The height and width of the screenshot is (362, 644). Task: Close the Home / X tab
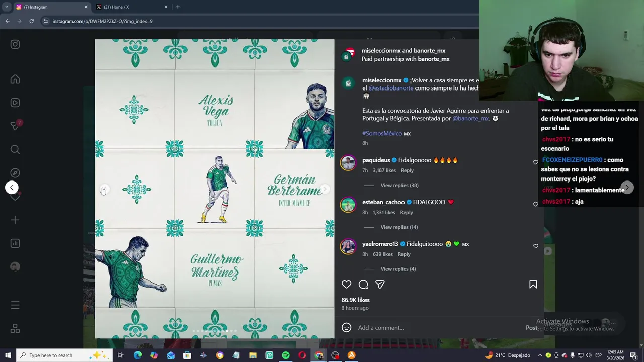tap(166, 7)
